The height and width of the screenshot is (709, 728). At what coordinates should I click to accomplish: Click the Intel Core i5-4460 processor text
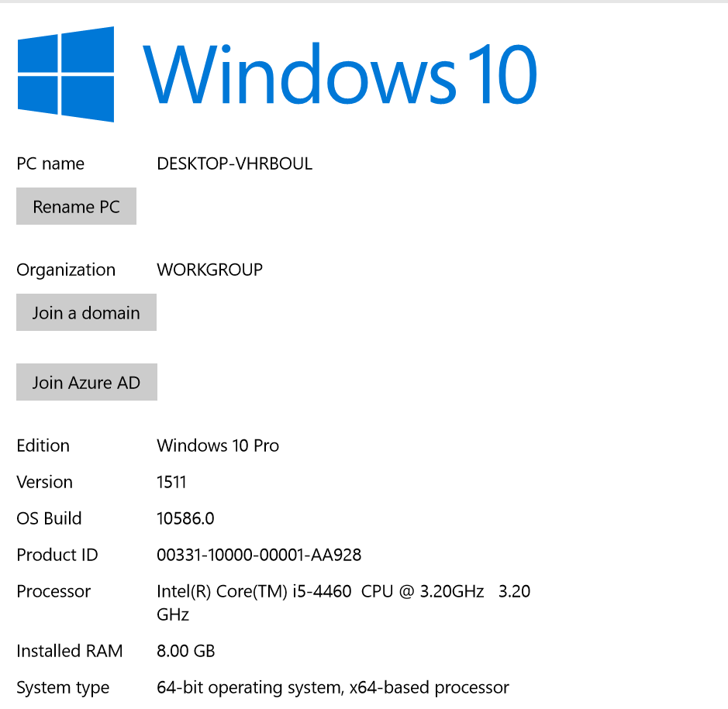(x=343, y=603)
